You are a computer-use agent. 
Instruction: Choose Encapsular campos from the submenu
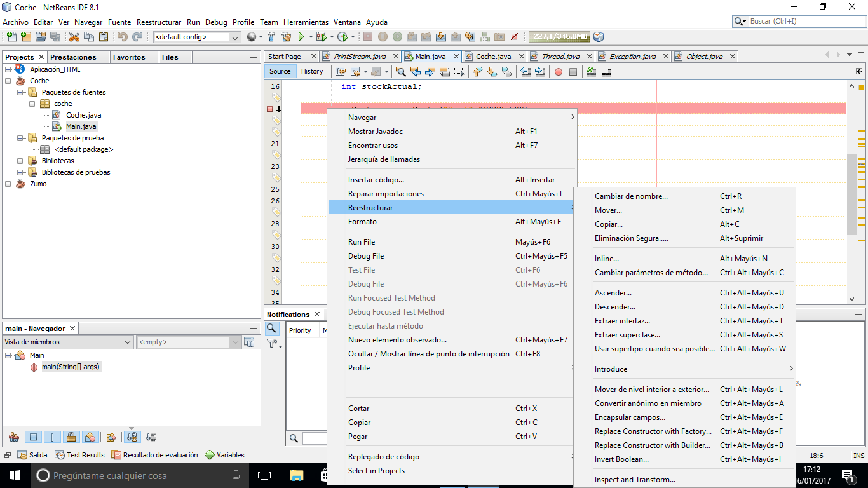(x=630, y=417)
